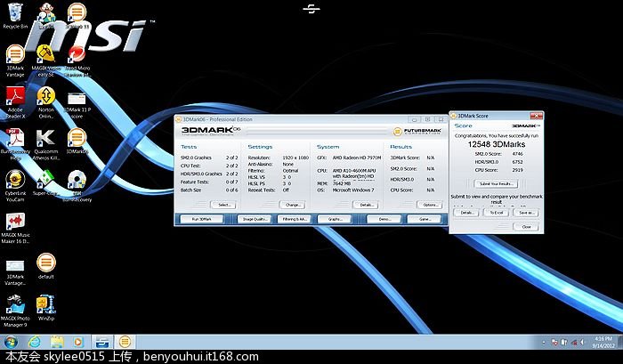The image size is (623, 364).
Task: Open the MSI BurnRecovery disc icon
Action: click(x=77, y=186)
